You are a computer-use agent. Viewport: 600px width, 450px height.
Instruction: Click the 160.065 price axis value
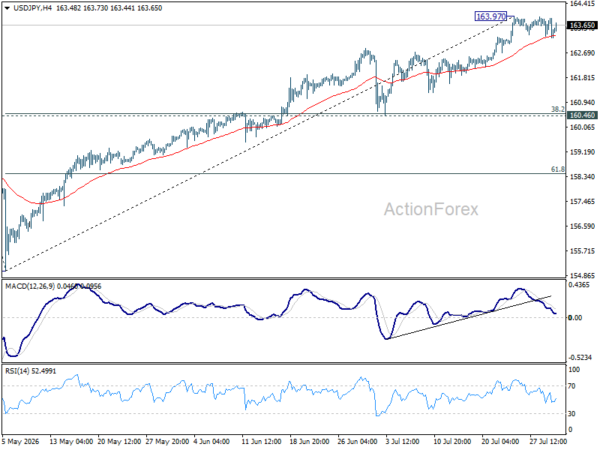pyautogui.click(x=582, y=127)
